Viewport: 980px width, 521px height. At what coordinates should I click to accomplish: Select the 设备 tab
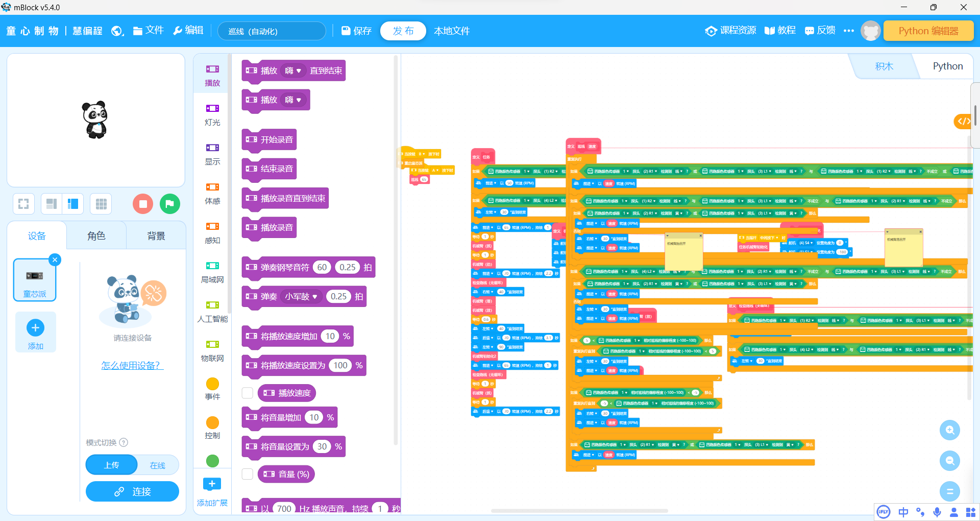[37, 236]
